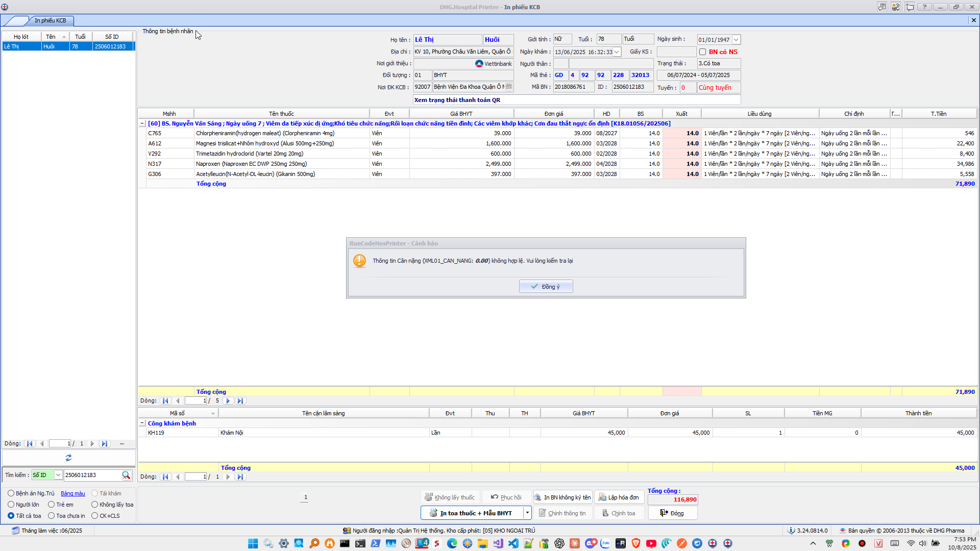Open the Ngày sinh date dropdown
Screen dimensions: 980x551
736,40
